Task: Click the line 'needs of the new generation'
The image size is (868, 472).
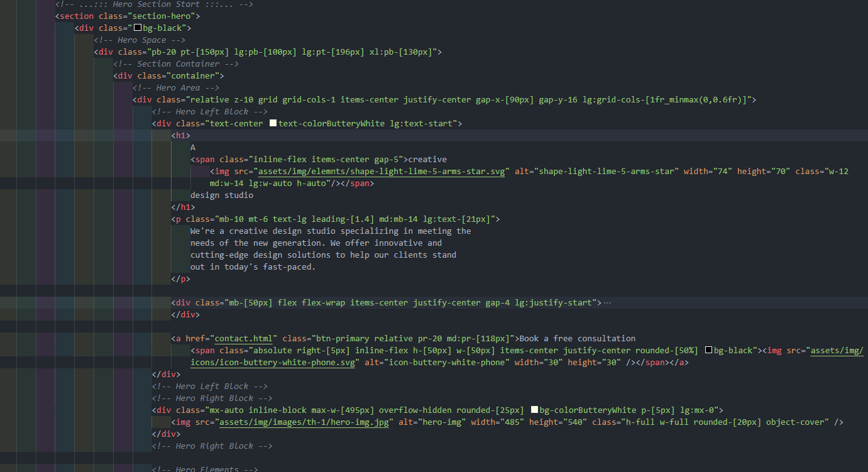Action: [316, 243]
